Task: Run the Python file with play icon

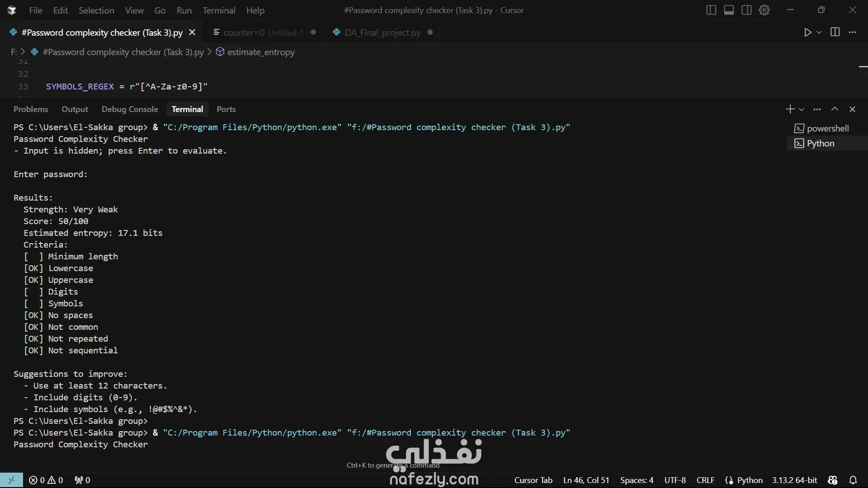Action: coord(807,33)
